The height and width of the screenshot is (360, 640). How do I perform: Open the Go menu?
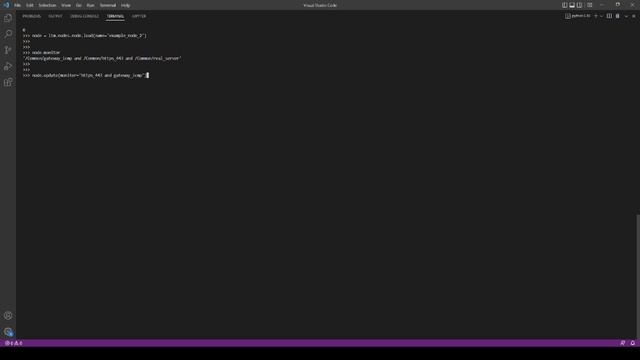(79, 5)
